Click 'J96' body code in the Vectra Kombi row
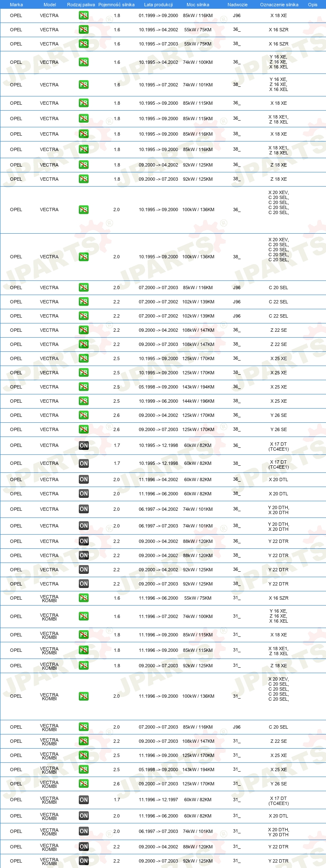This screenshot has width=326, height=868. click(x=237, y=727)
